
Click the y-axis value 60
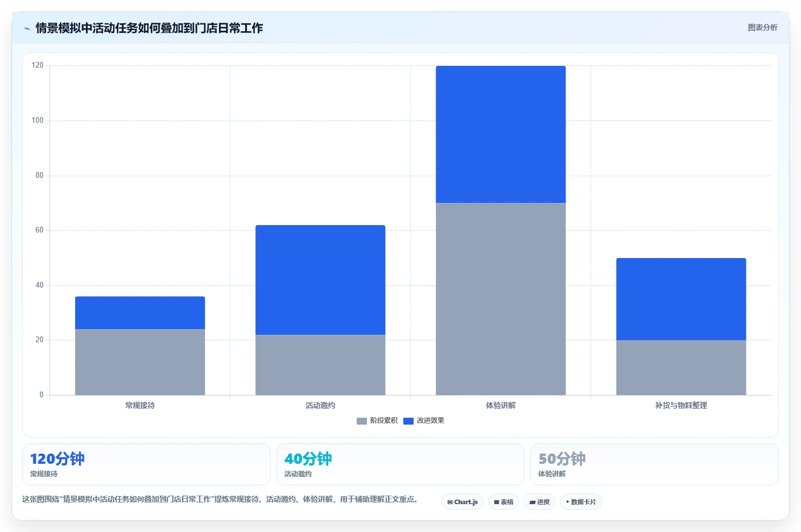pyautogui.click(x=39, y=230)
